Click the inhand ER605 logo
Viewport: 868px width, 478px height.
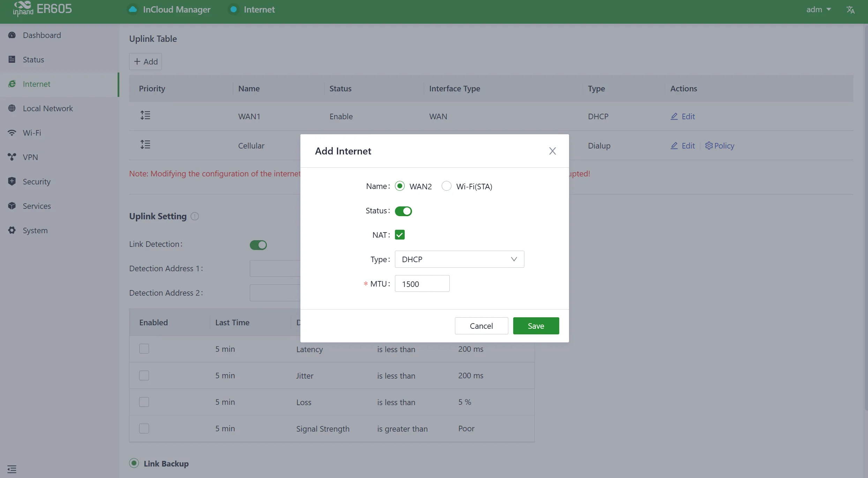[42, 9]
